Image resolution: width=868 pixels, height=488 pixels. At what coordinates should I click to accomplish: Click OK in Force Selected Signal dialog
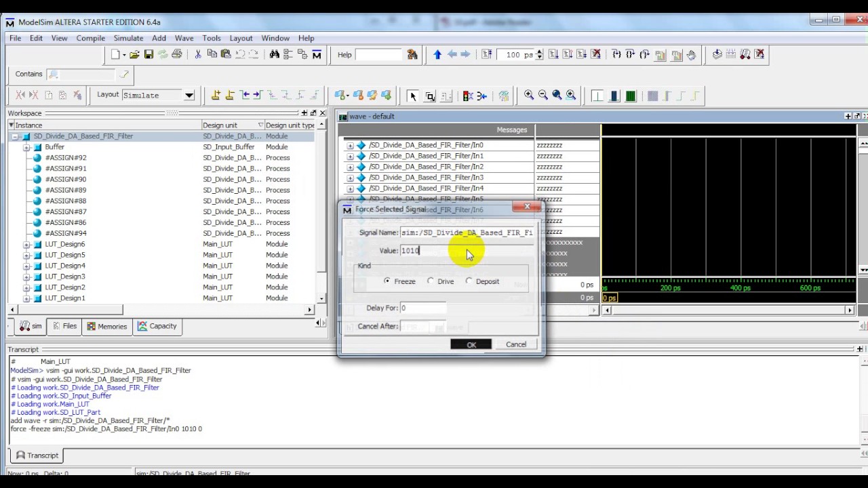tap(471, 344)
